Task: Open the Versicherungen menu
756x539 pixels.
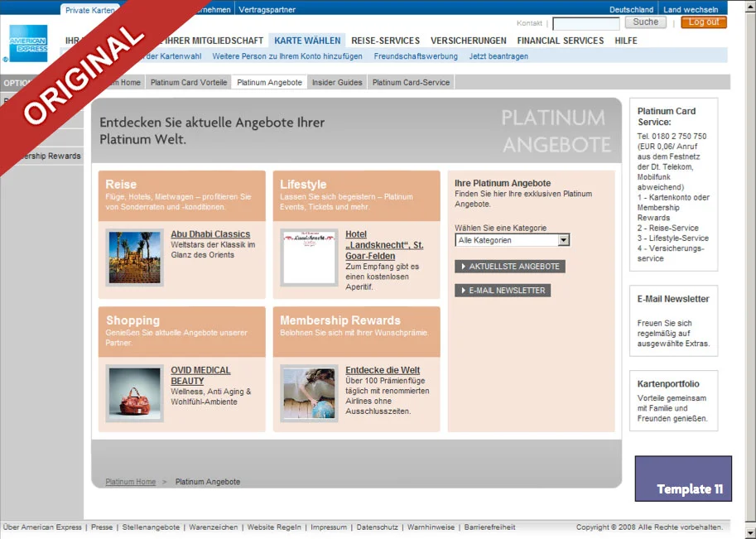Action: (468, 41)
